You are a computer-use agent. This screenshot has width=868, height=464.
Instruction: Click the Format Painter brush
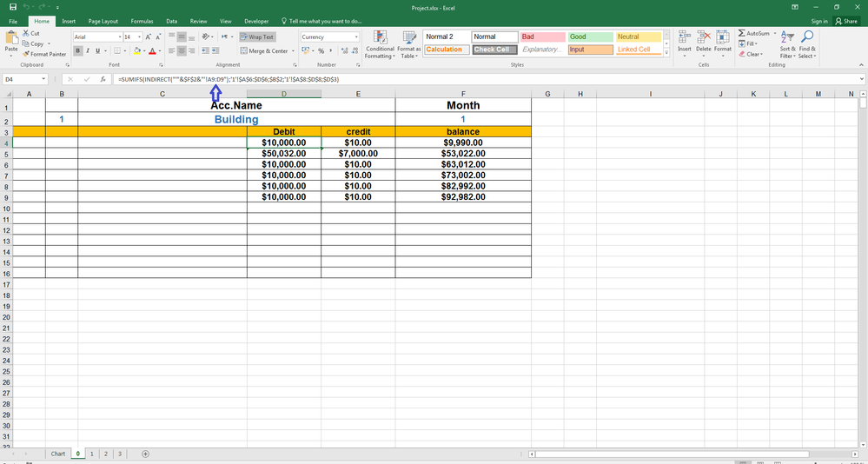point(25,54)
